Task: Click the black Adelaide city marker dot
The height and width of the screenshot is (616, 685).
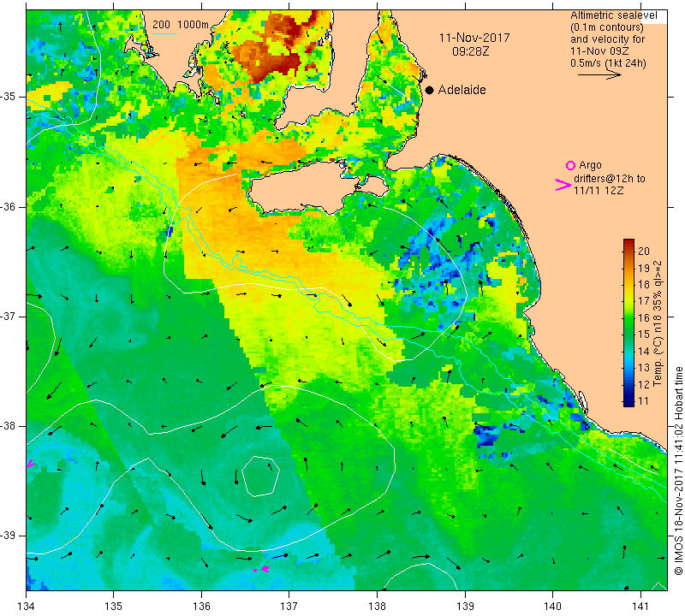Action: pyautogui.click(x=430, y=90)
